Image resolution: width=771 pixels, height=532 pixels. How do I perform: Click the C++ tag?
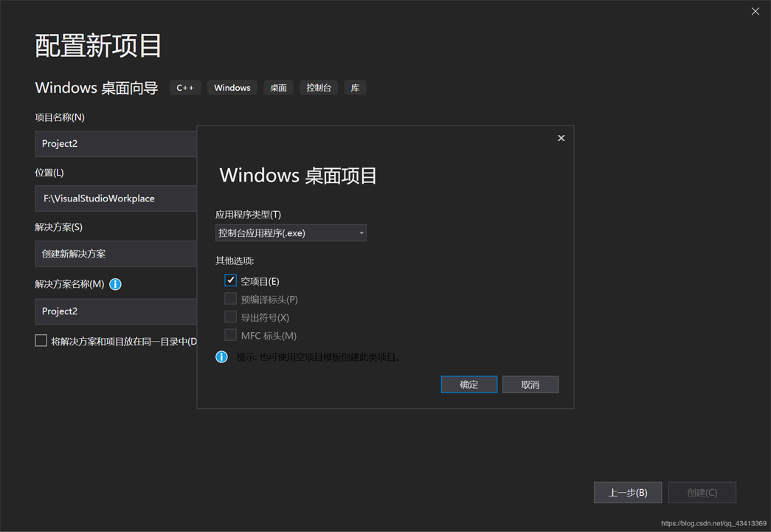(x=185, y=88)
